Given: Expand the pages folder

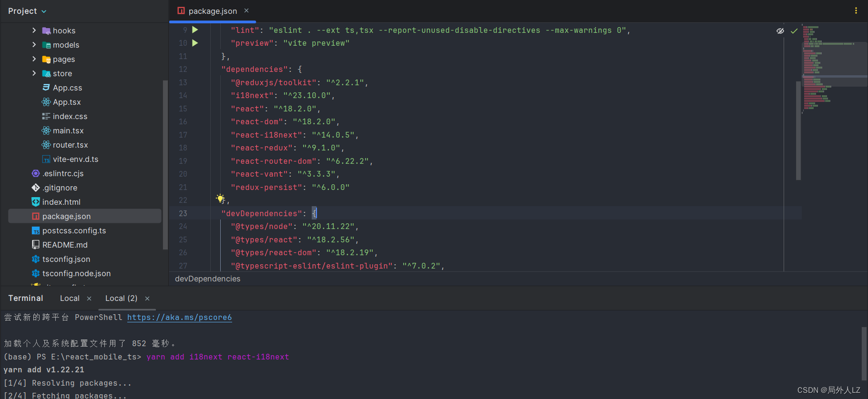Looking at the screenshot, I should [34, 59].
